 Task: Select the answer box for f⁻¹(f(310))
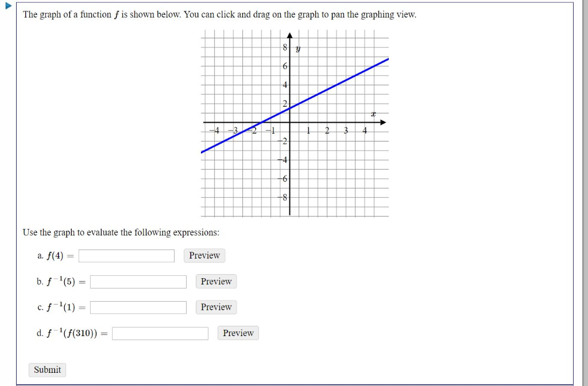coord(160,333)
